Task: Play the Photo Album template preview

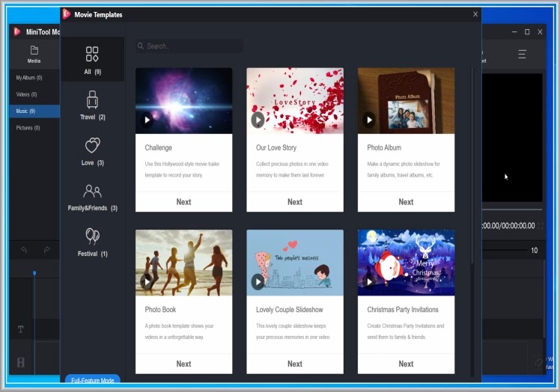Action: pos(369,120)
